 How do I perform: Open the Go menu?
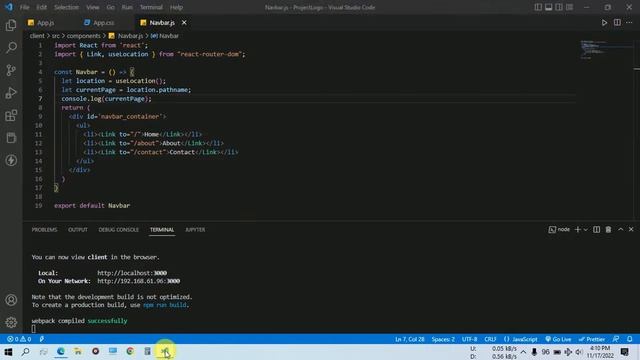pyautogui.click(x=110, y=7)
